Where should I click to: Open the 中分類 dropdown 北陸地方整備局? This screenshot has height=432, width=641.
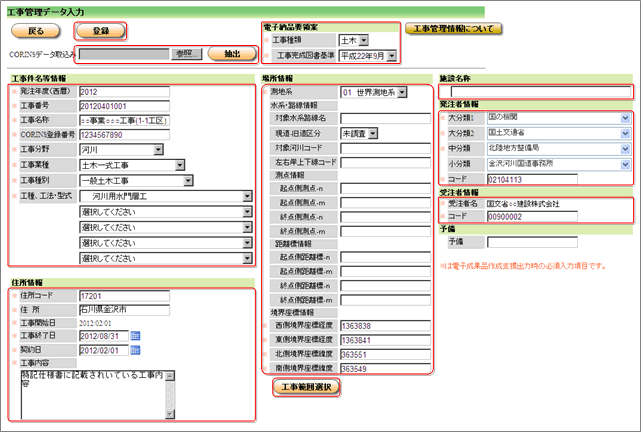click(x=559, y=149)
